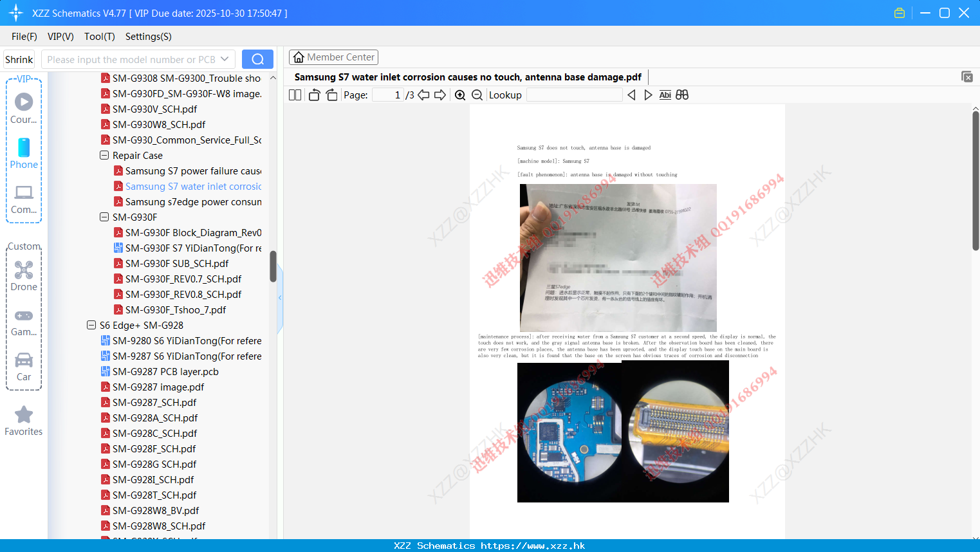This screenshot has width=980, height=552.
Task: Go to previous page arrow
Action: click(x=423, y=95)
